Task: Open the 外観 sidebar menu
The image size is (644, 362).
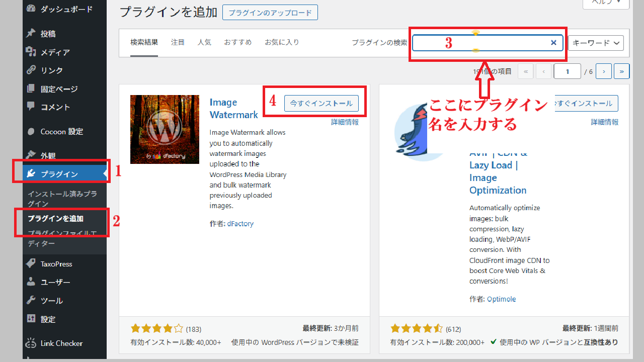Action: point(48,156)
